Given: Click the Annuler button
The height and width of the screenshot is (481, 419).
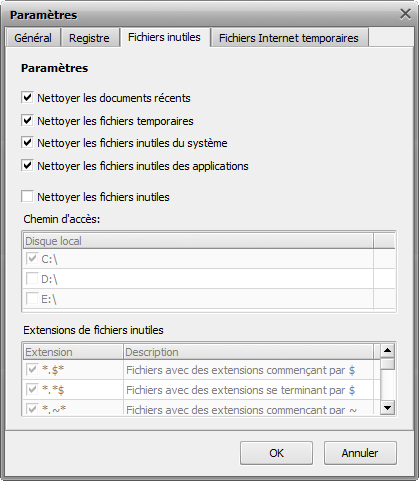Looking at the screenshot, I should [360, 453].
